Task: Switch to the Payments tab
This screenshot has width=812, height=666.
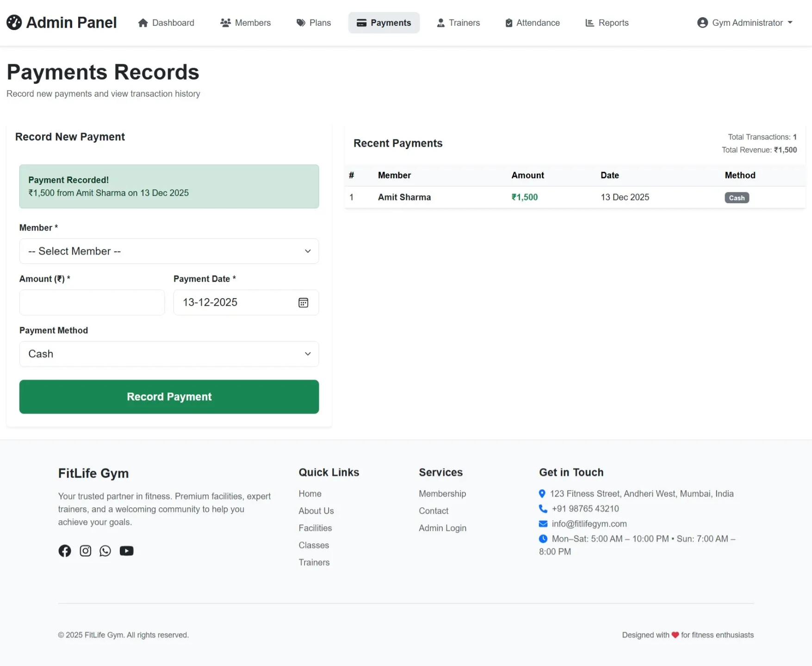Action: tap(384, 22)
